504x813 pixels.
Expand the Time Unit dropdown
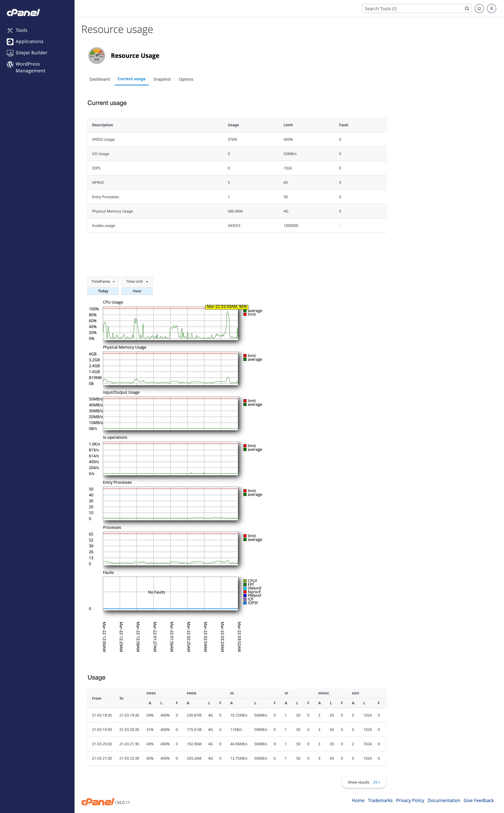[137, 281]
